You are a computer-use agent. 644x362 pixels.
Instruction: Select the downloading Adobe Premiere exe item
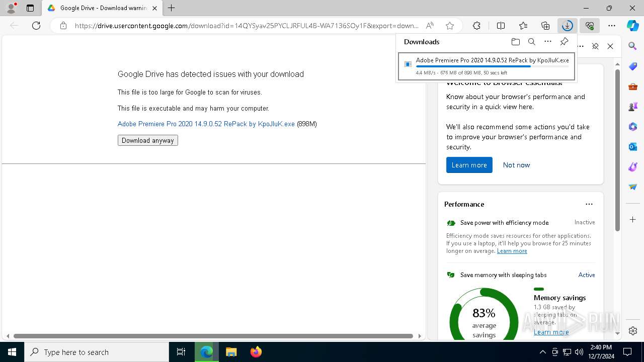click(x=487, y=66)
